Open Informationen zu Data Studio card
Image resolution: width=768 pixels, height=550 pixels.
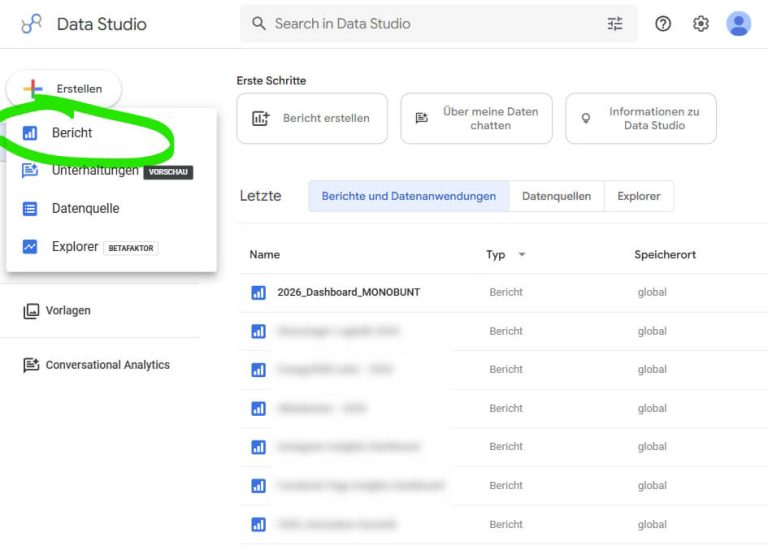[641, 118]
